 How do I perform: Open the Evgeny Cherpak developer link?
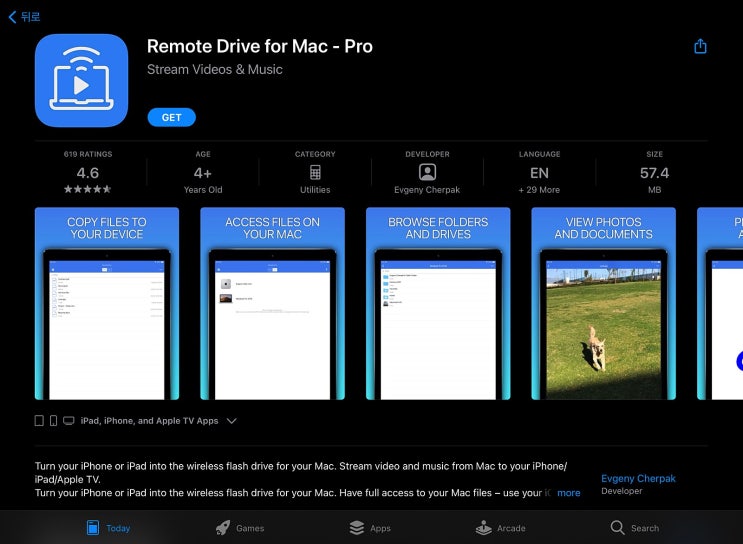tap(638, 479)
